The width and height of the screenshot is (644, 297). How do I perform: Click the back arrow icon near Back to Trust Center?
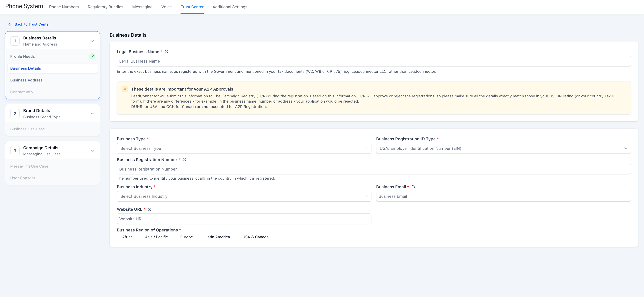click(x=10, y=24)
